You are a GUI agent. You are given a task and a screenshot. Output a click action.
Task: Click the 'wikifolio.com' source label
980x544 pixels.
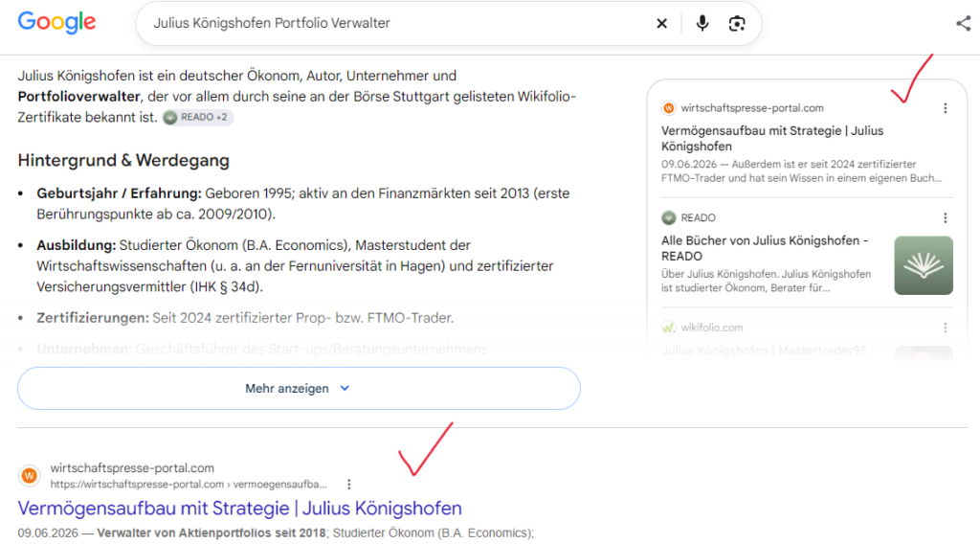712,328
